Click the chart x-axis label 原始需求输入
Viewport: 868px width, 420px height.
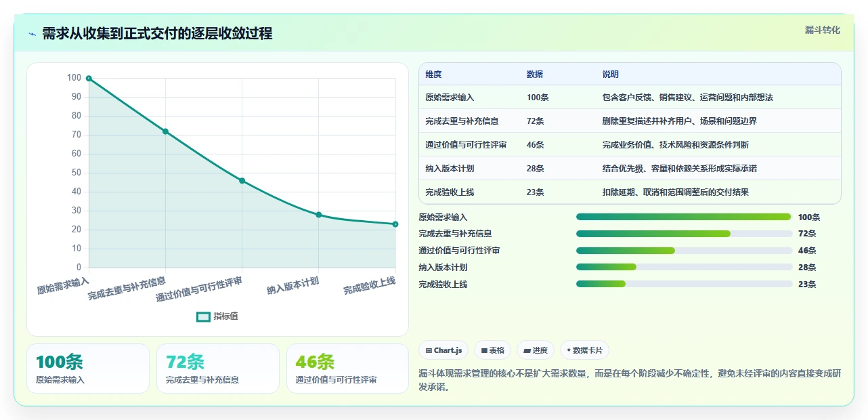click(x=63, y=285)
